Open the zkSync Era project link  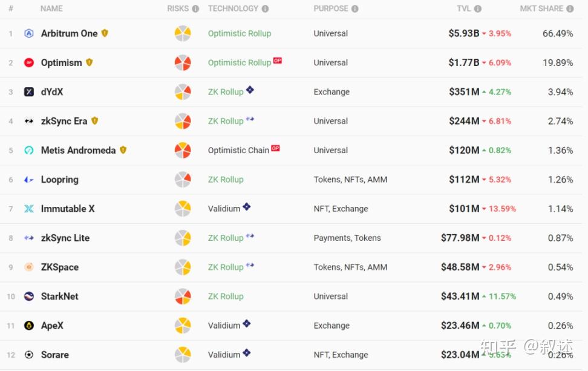tap(64, 121)
